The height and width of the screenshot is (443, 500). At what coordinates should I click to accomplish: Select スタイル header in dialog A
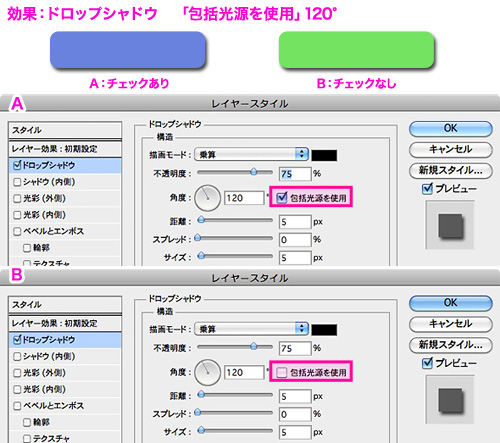click(x=65, y=130)
